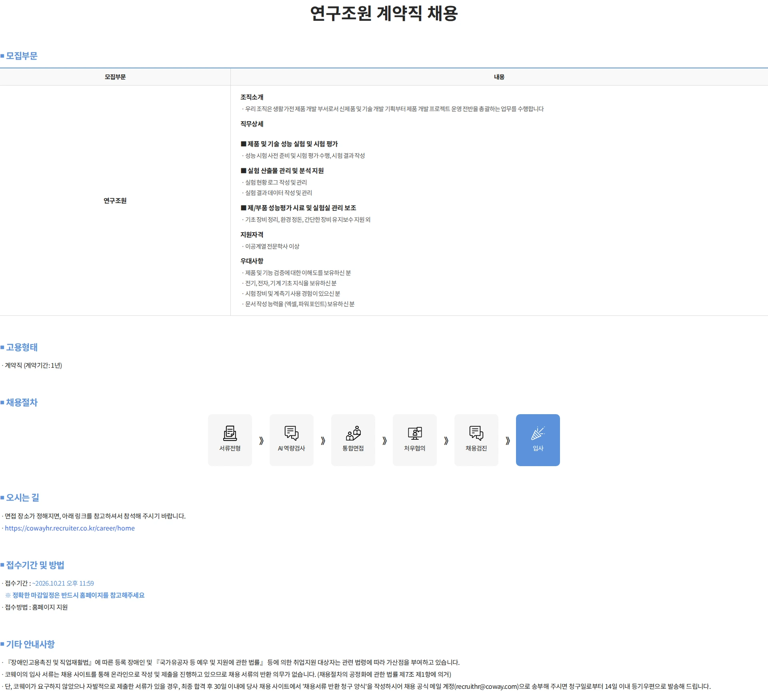Click the 내용 table column header

(499, 77)
